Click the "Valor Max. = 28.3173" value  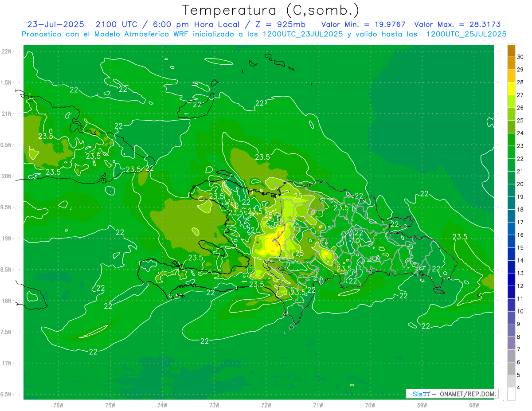pos(457,24)
